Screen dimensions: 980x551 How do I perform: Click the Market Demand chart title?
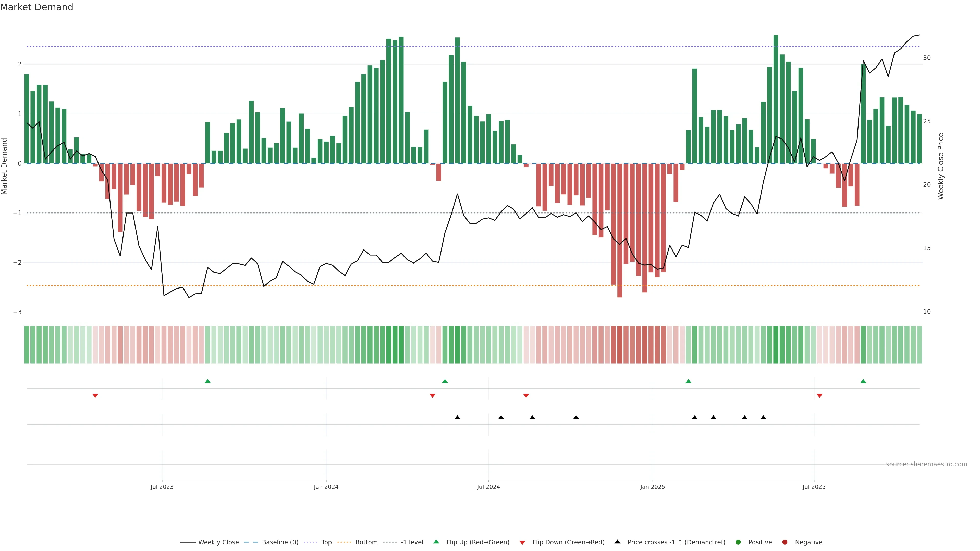pyautogui.click(x=36, y=7)
